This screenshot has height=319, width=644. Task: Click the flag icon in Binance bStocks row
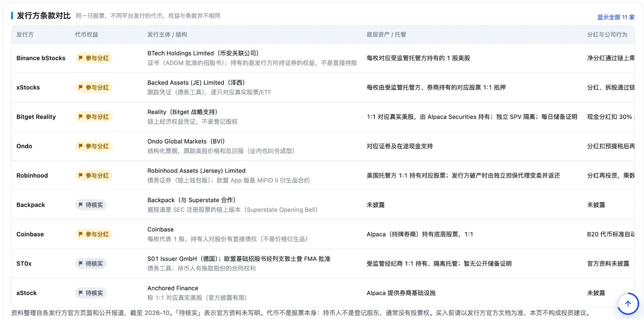pyautogui.click(x=81, y=58)
